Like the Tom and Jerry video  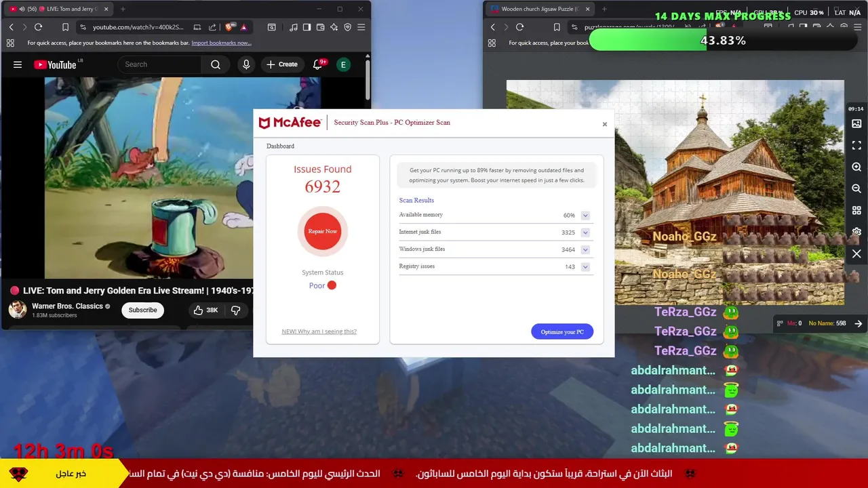[x=205, y=310]
